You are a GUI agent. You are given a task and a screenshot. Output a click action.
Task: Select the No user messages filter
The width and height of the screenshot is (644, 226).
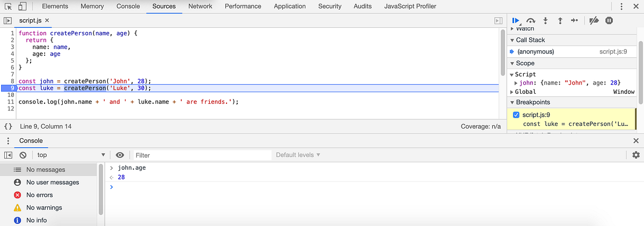(49, 182)
